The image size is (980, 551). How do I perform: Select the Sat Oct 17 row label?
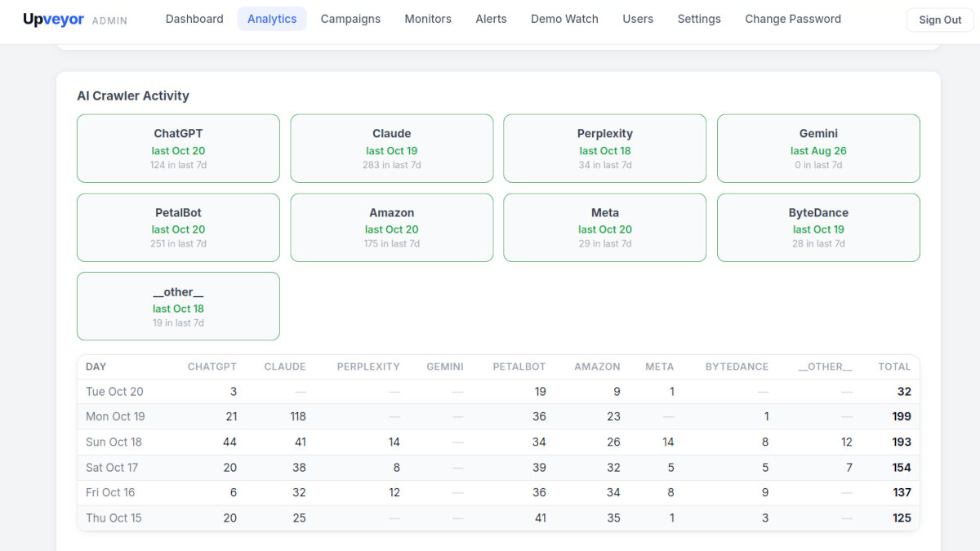[x=112, y=468]
